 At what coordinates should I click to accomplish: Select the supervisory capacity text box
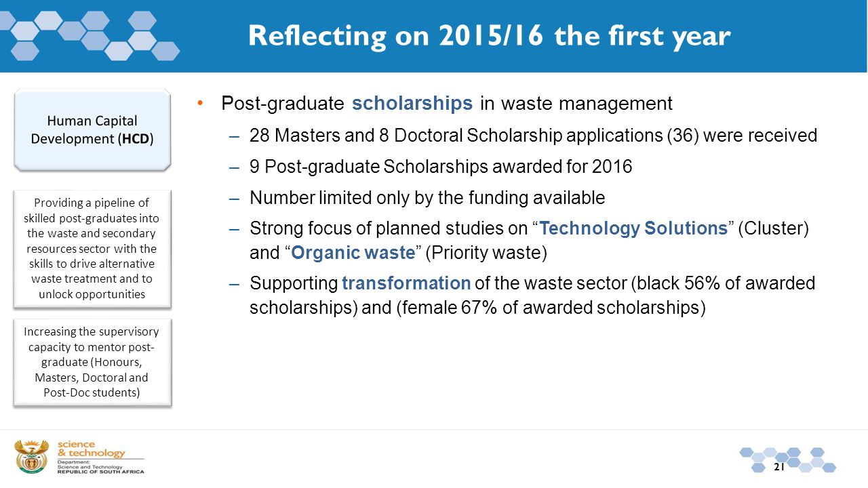92,363
